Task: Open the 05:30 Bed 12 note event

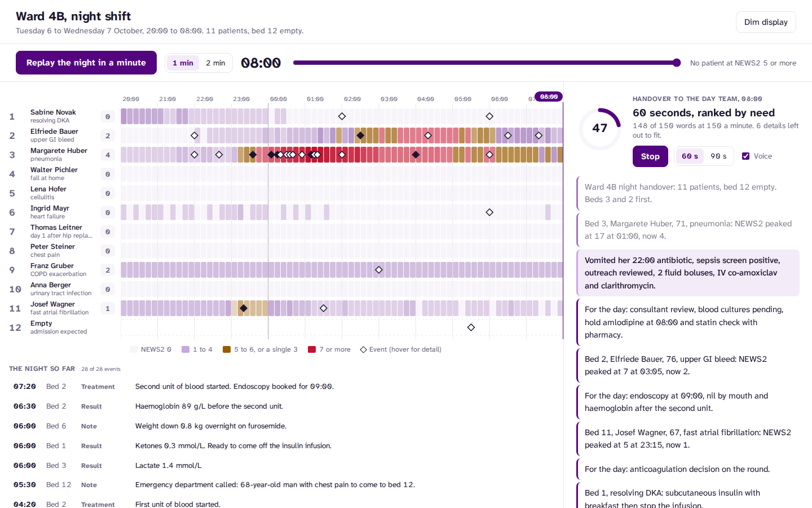Action: pos(282,485)
